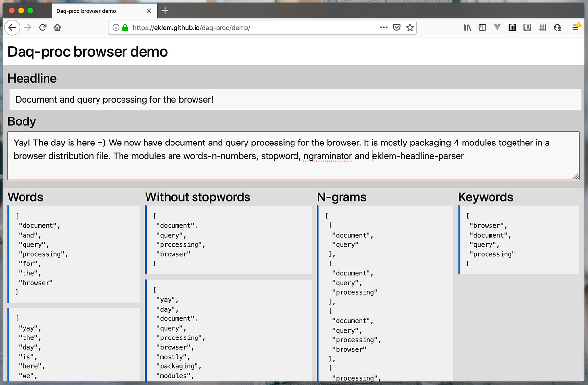Click the fence-style container extension icon
Viewport: 588px width, 385px height.
pyautogui.click(x=542, y=27)
